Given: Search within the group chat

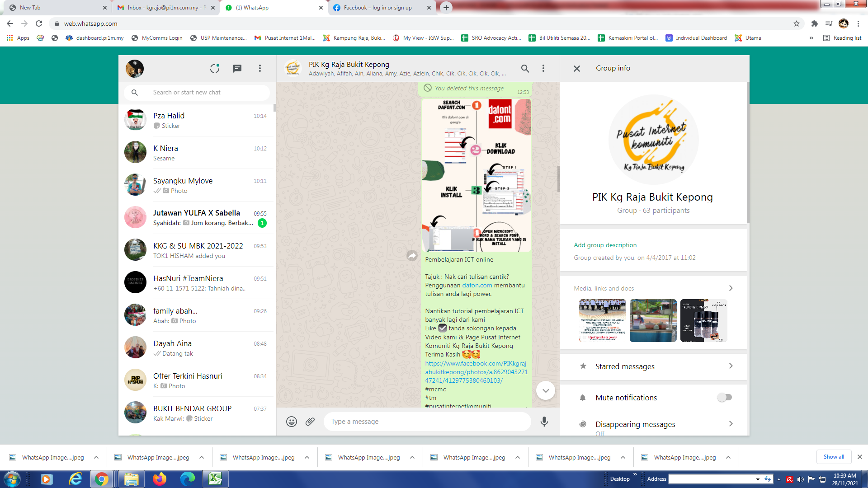Looking at the screenshot, I should tap(525, 68).
